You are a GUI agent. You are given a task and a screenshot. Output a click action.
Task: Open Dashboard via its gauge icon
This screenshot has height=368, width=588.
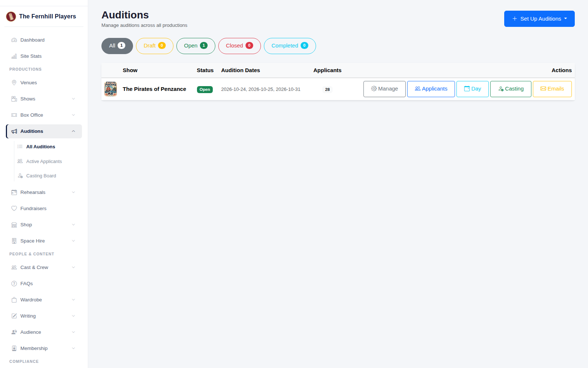click(x=14, y=40)
